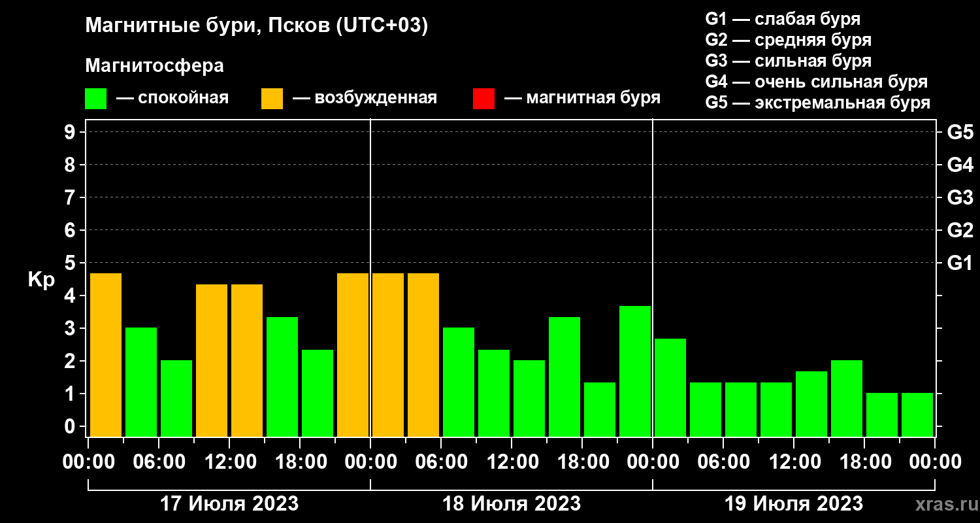Click the green 'спокойная' legend swatch
This screenshot has height=523, width=980.
click(x=95, y=99)
